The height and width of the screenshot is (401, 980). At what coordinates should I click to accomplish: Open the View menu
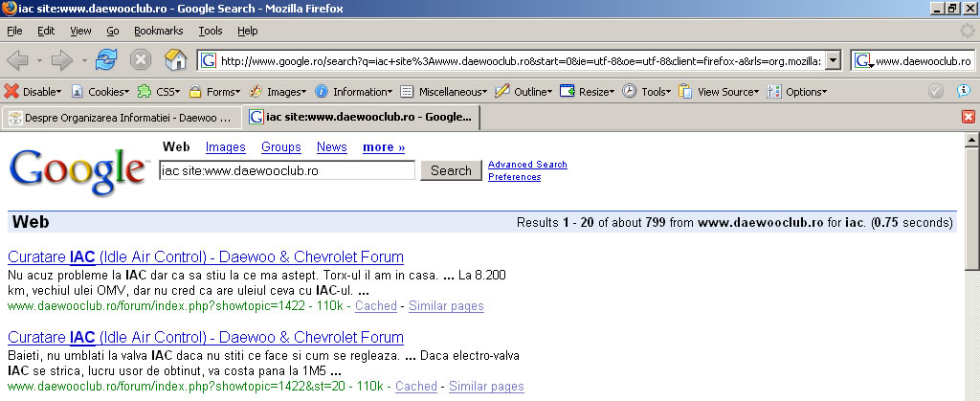[x=80, y=31]
